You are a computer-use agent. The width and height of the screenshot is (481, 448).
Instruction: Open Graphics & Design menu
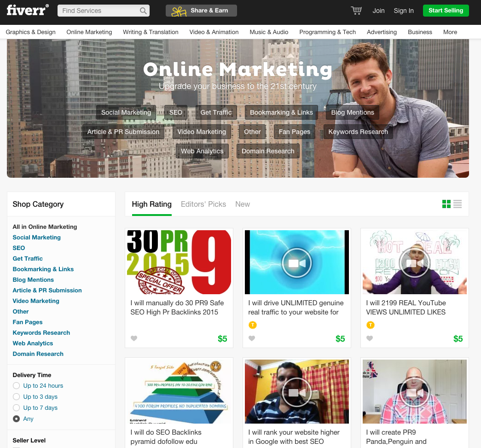31,32
